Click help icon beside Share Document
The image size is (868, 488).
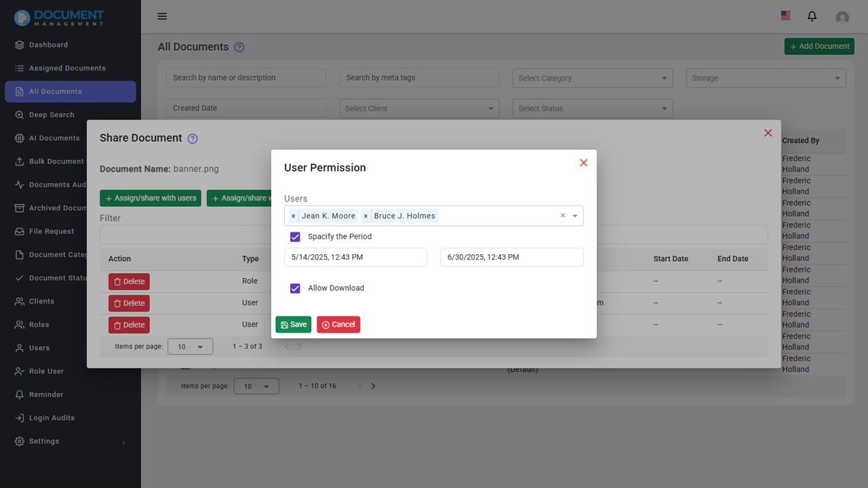(x=193, y=139)
